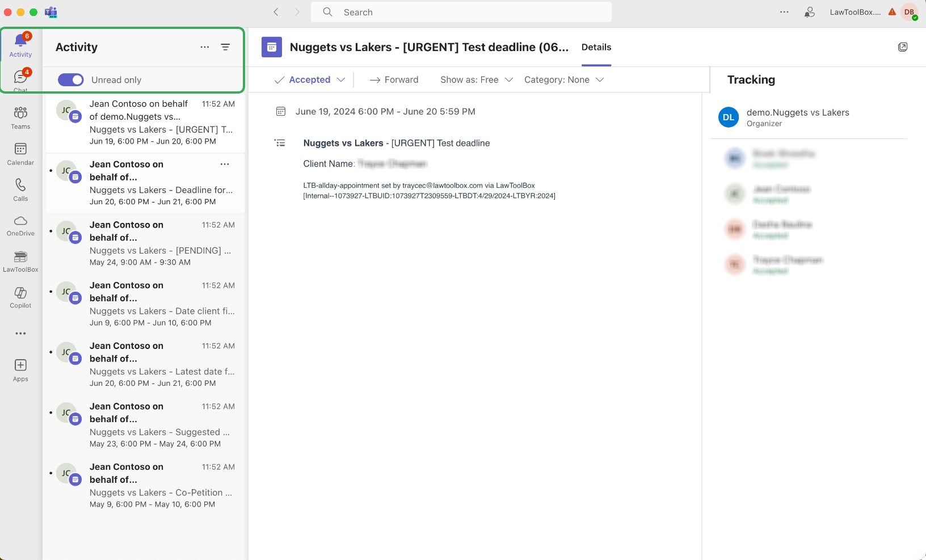Open the Calendar app icon
Image resolution: width=926 pixels, height=560 pixels.
point(20,154)
